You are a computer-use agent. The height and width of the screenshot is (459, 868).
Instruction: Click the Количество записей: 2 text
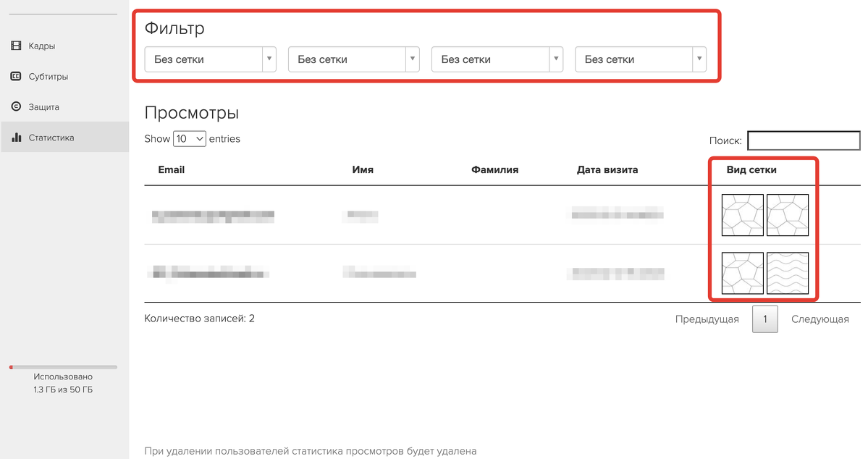click(x=199, y=319)
